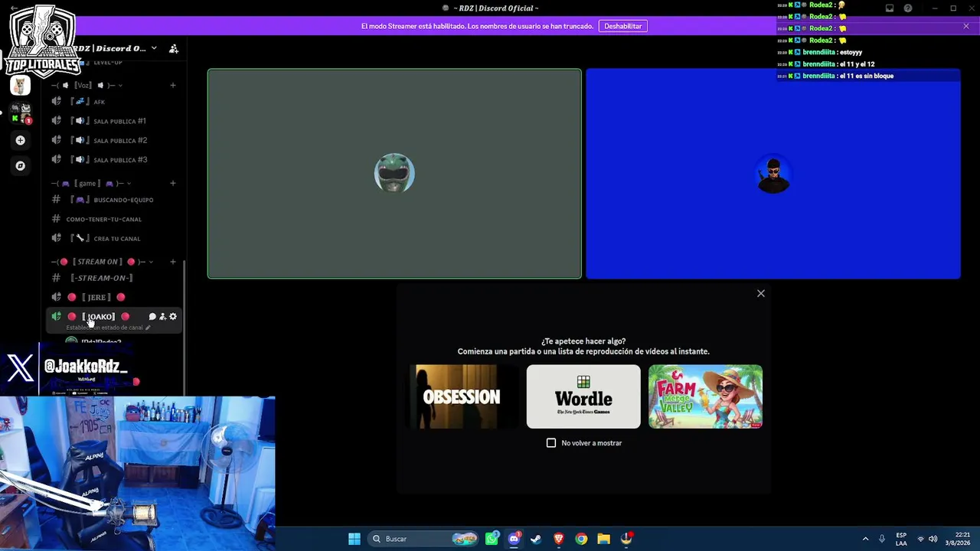Check the No volver a mostrar checkbox
Viewport: 980px width, 551px height.
(551, 443)
